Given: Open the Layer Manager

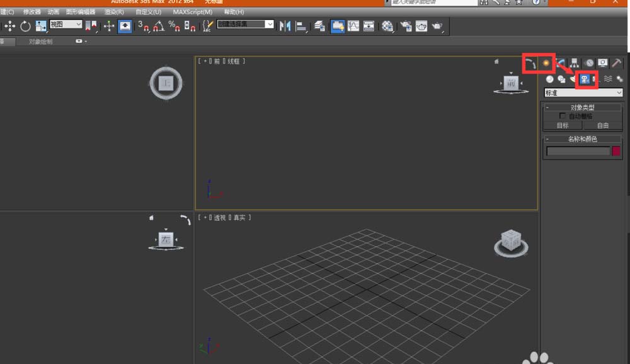Looking at the screenshot, I should [319, 26].
